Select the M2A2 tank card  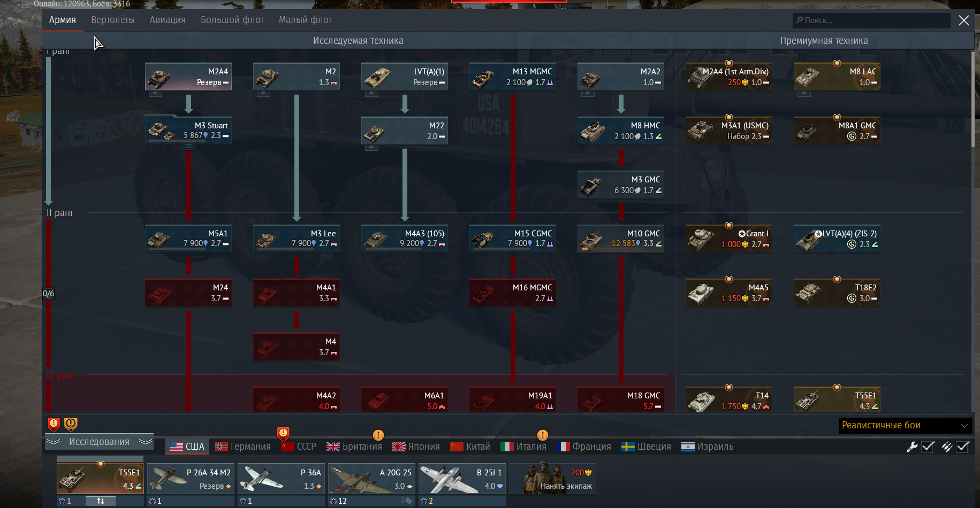point(621,76)
